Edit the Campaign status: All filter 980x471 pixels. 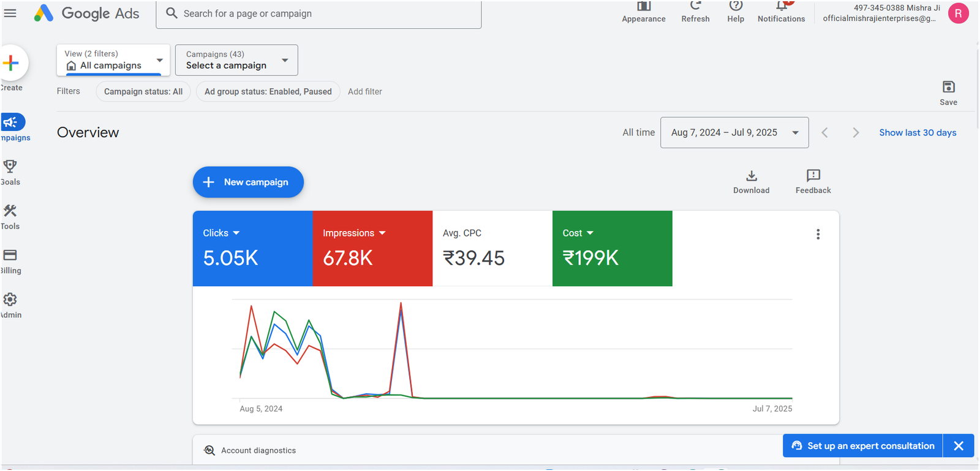[x=143, y=91]
